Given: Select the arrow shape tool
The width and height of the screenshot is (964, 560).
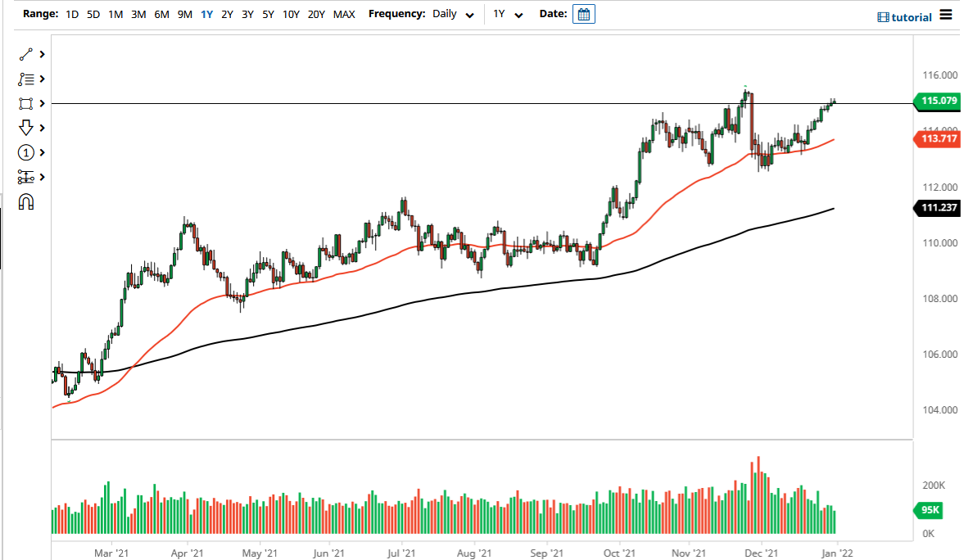Looking at the screenshot, I should click(x=27, y=128).
